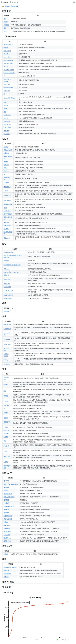This screenshot has height=644, width=76.
Task: Open the Futurepedia link
Action: [x=7, y=287]
